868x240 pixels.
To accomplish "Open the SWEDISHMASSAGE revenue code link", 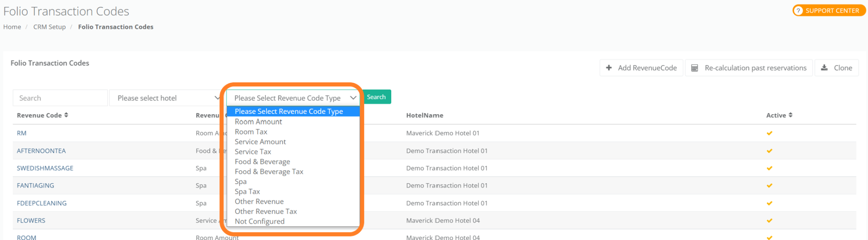I will 45,168.
